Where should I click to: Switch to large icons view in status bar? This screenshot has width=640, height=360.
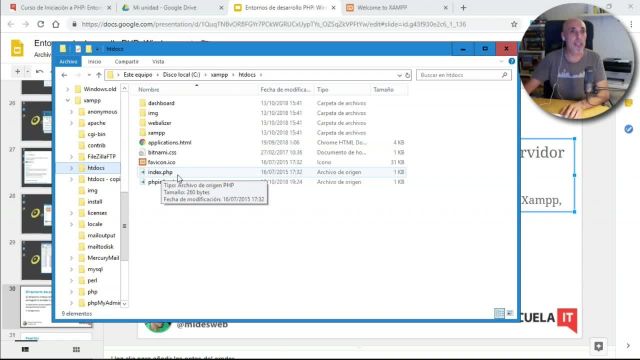[x=510, y=313]
